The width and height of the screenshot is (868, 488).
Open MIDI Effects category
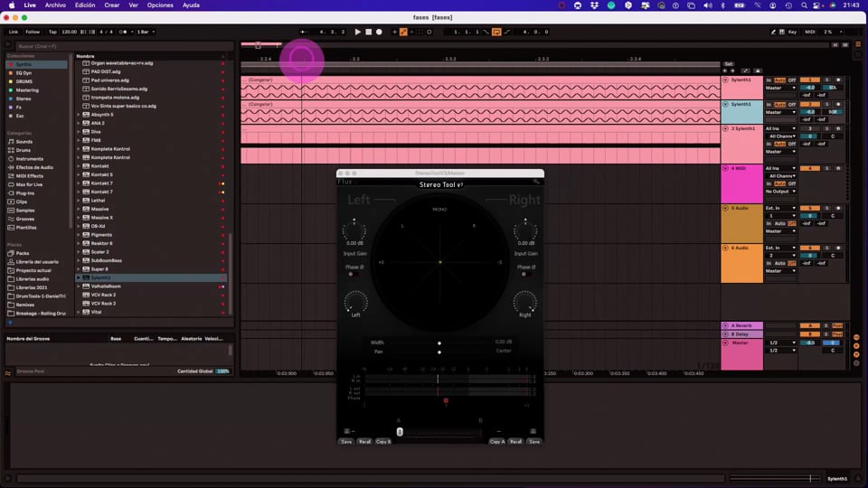[x=29, y=176]
